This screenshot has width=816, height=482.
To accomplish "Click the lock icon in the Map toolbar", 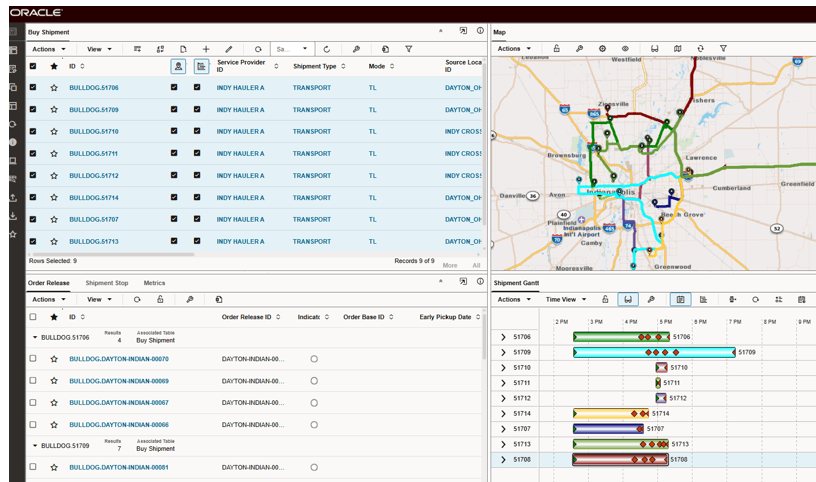I will click(x=556, y=48).
